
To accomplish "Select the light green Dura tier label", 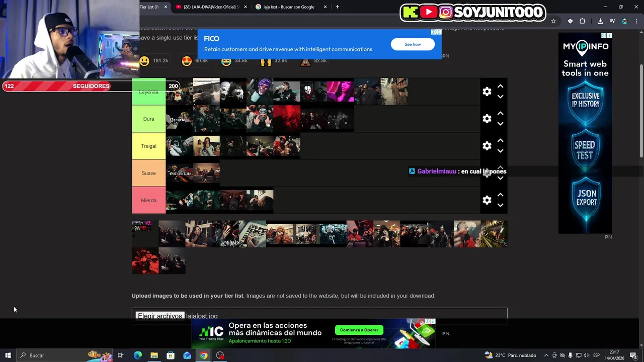I will (x=148, y=119).
